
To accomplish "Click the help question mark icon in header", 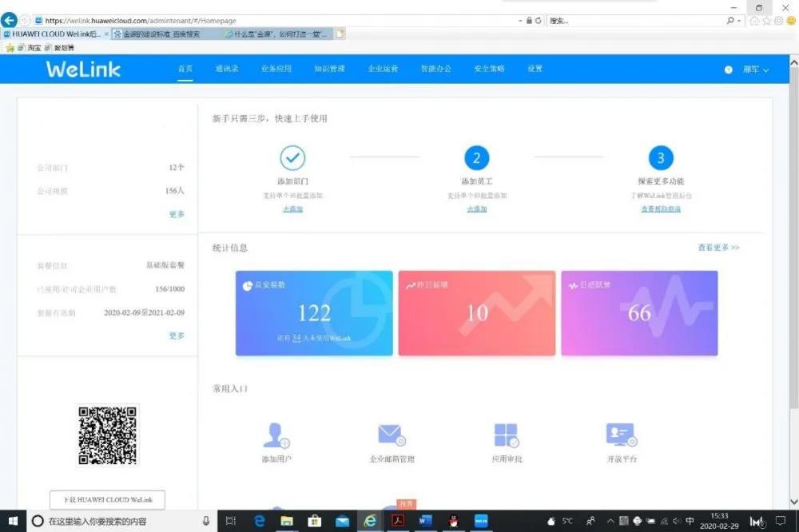I will [729, 69].
